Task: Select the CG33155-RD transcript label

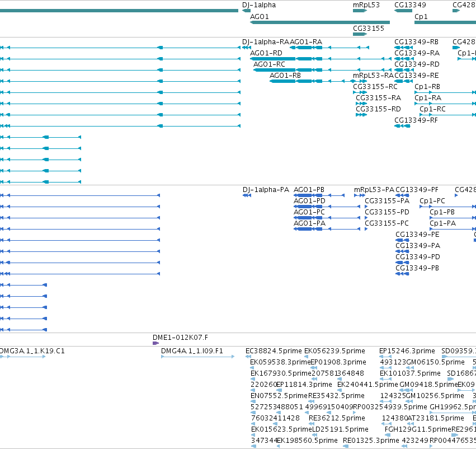Action: [378, 109]
